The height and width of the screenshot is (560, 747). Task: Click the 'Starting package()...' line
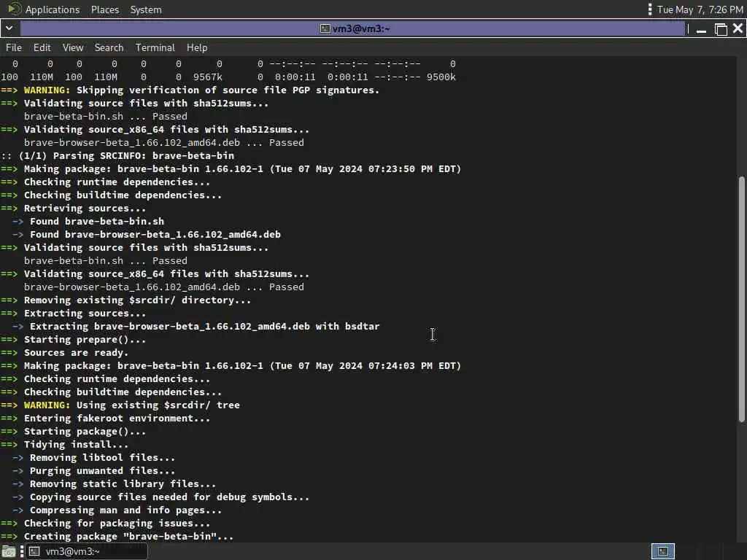tap(74, 432)
